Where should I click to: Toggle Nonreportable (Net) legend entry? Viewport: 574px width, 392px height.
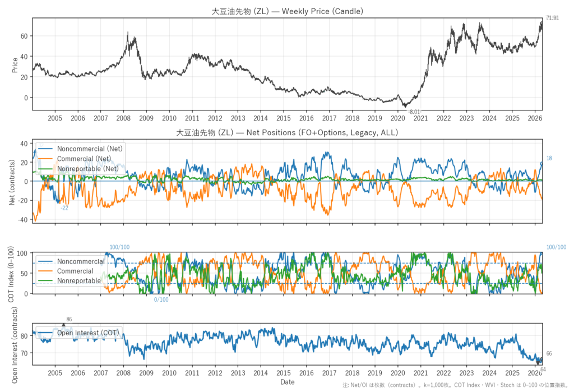pos(87,168)
